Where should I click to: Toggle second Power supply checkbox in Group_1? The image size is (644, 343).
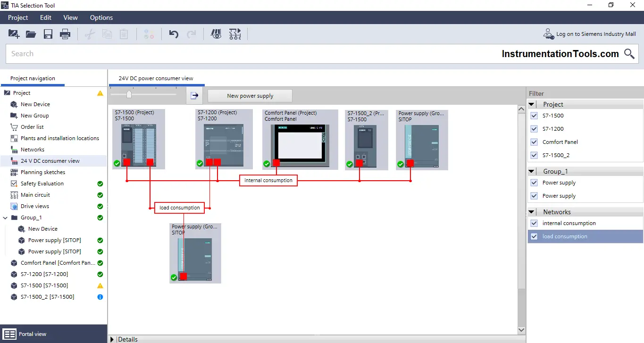(x=534, y=196)
